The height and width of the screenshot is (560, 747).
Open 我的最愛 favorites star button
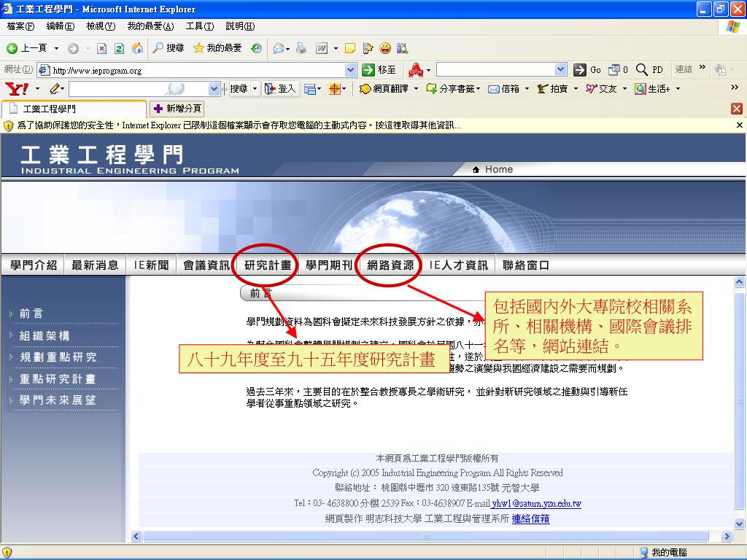point(217,48)
